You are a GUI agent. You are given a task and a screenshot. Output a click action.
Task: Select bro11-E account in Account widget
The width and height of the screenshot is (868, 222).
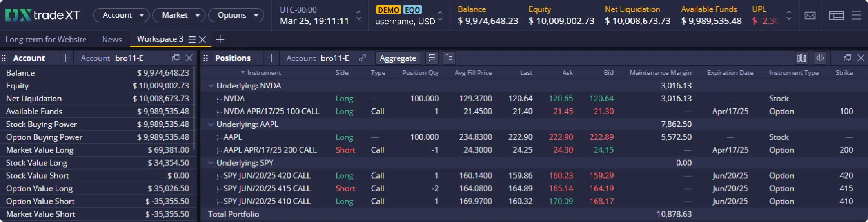[x=129, y=58]
